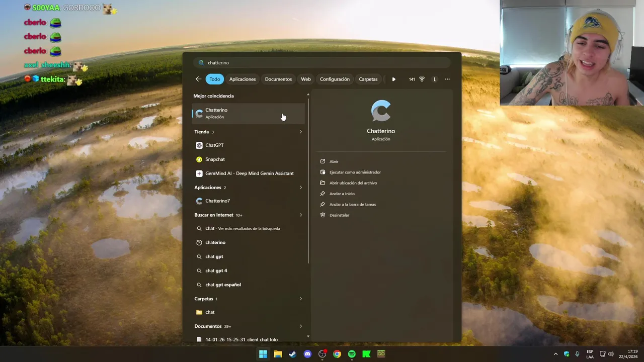Switch to the Carpetas filter tab

[368, 79]
